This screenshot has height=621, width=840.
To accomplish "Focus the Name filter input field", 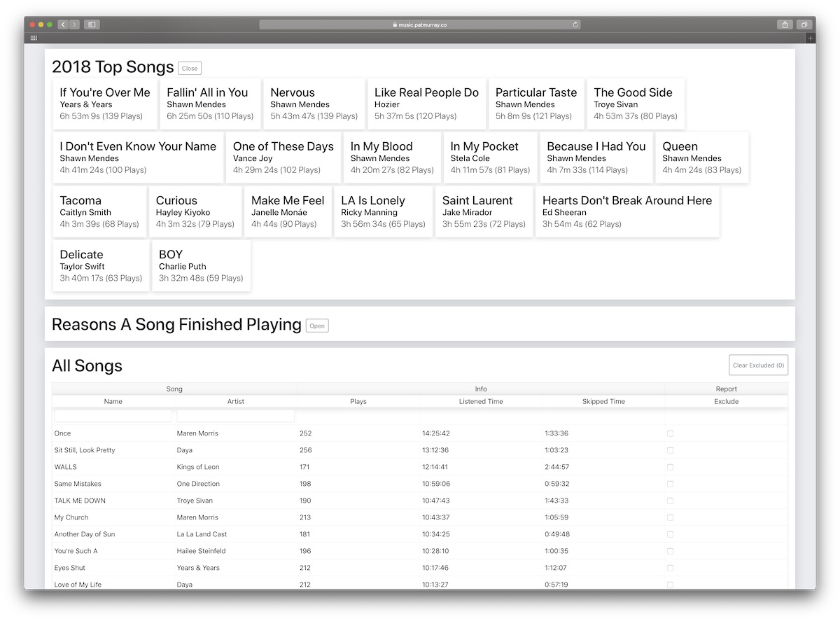I will coord(113,416).
